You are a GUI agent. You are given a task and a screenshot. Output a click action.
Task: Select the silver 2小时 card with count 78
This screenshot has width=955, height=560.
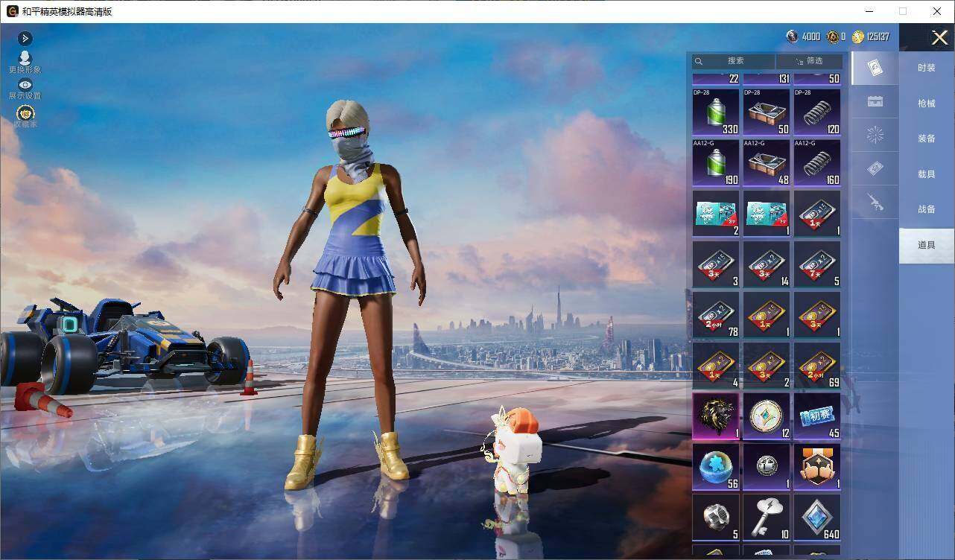point(716,314)
